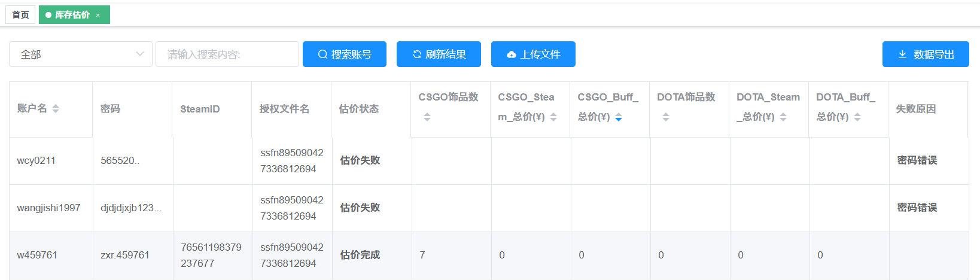980x280 pixels.
Task: Select account name wcy0211
Action: (x=36, y=160)
